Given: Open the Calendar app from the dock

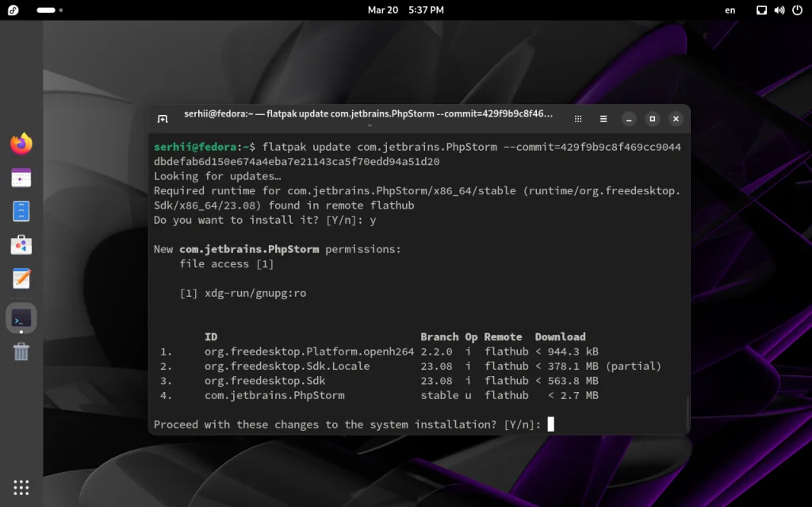Looking at the screenshot, I should (x=21, y=178).
